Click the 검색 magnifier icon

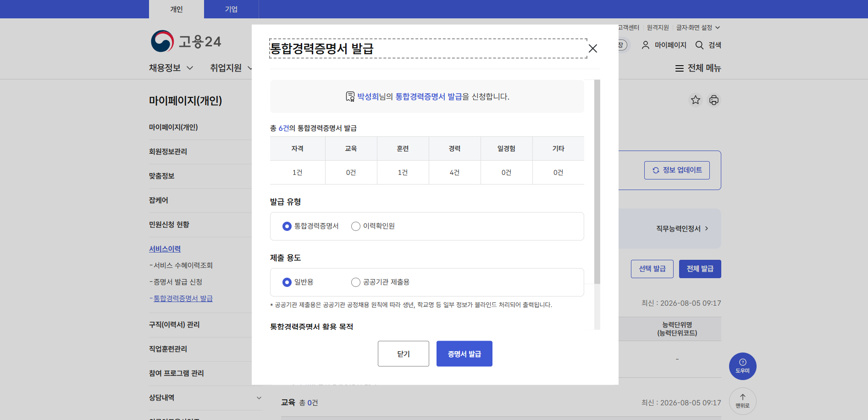coord(699,45)
